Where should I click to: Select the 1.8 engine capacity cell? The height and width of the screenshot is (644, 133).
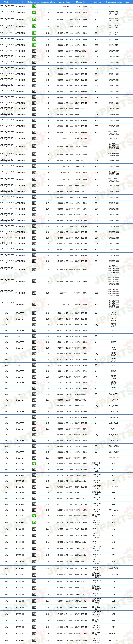pos(47,6)
